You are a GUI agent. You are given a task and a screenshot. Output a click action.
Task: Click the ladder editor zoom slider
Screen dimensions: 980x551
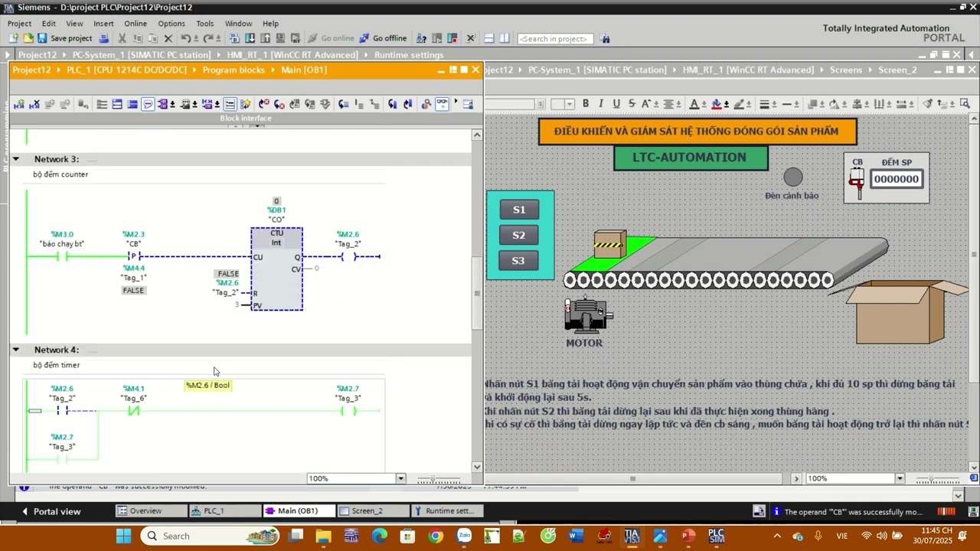[434, 479]
